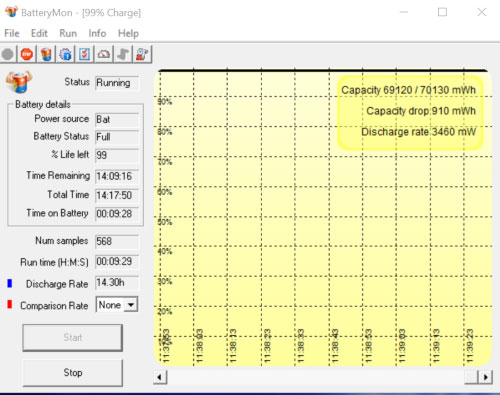This screenshot has width=500, height=395.
Task: Click the Start button
Action: (72, 338)
